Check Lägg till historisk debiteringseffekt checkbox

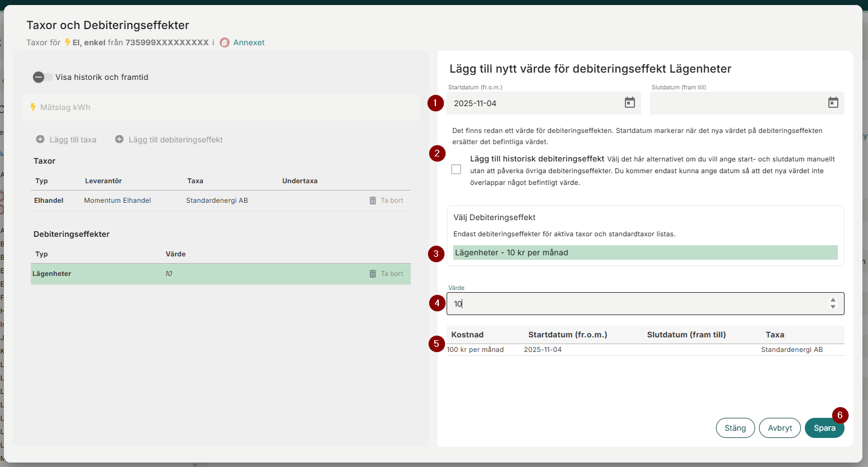(456, 169)
